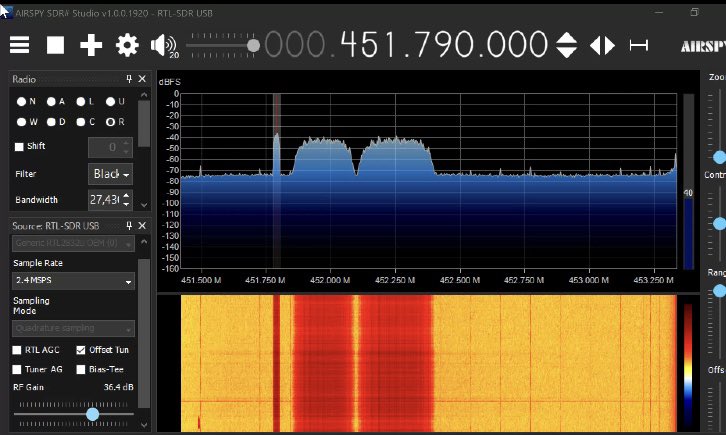Image resolution: width=726 pixels, height=435 pixels.
Task: Click the center tuning bar icon
Action: (x=639, y=45)
